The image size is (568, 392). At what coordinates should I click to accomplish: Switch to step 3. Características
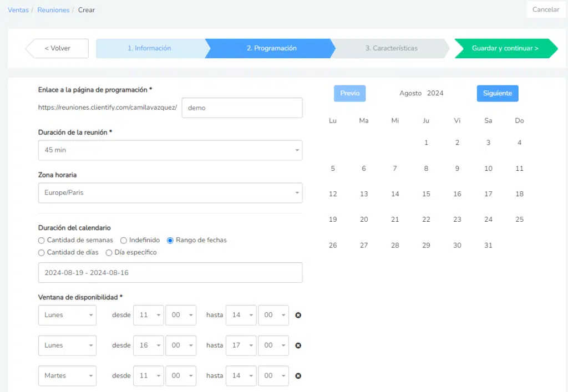391,48
